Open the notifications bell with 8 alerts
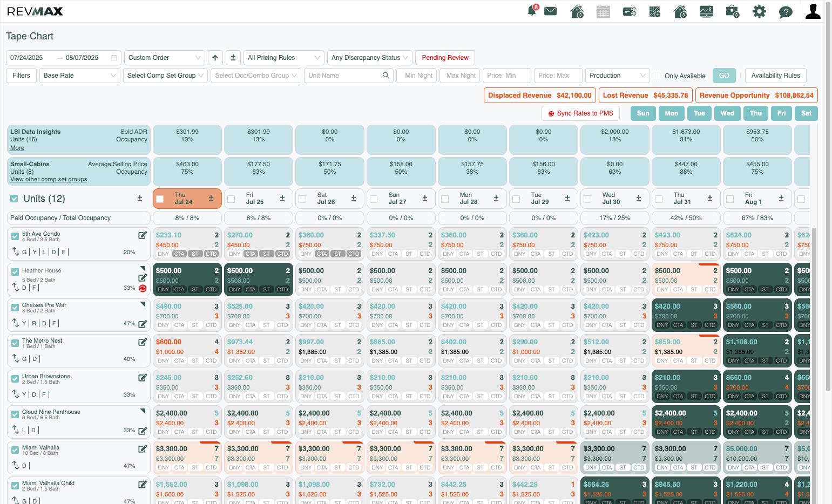 point(532,11)
